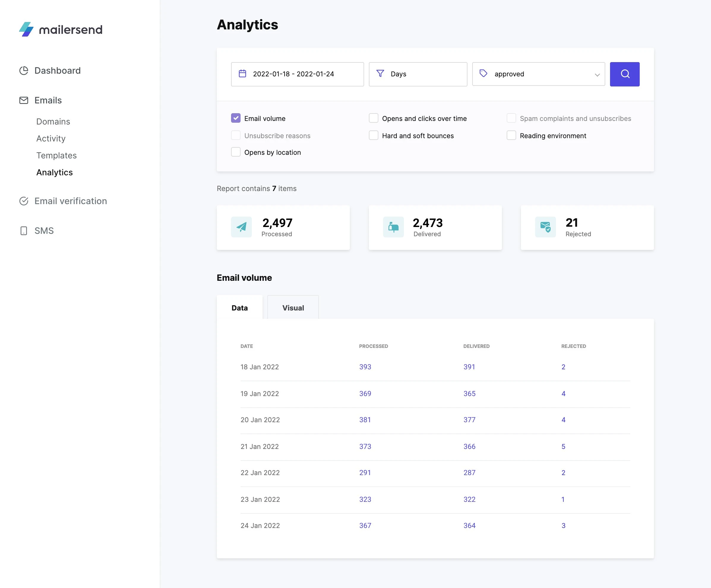Open Templates in the sidebar
Screen dimensions: 711x588
(56, 155)
